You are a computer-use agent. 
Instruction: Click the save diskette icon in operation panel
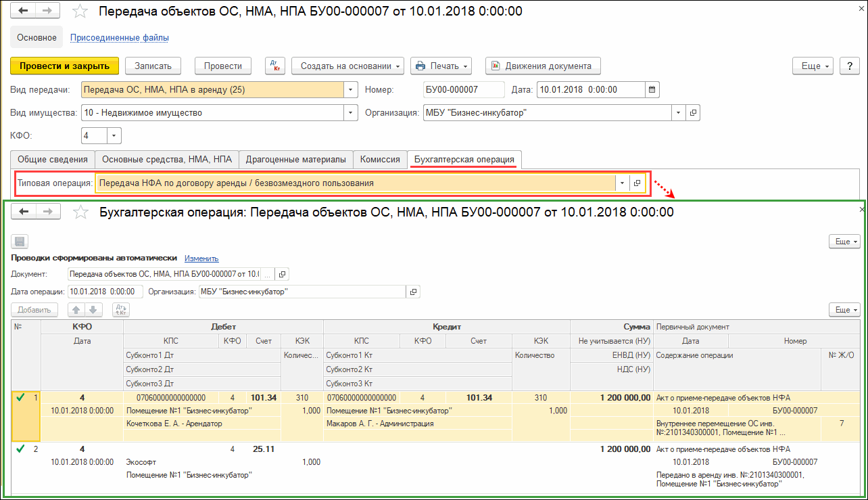coord(19,242)
